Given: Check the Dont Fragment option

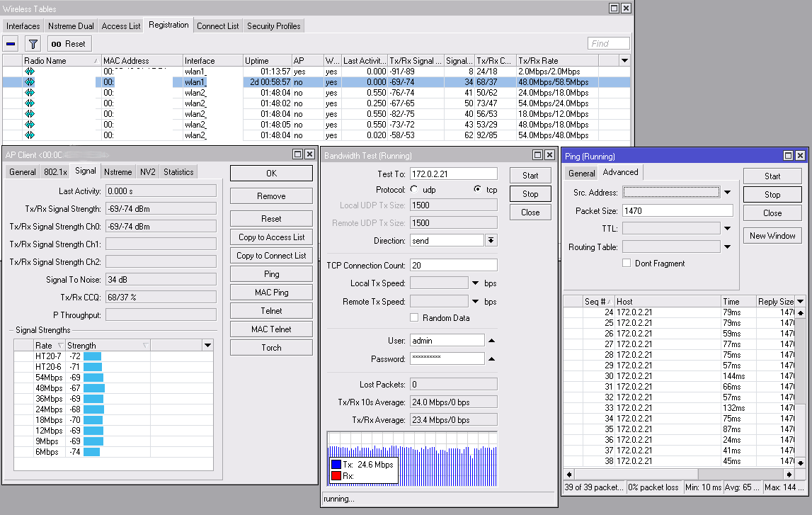Looking at the screenshot, I should point(627,264).
